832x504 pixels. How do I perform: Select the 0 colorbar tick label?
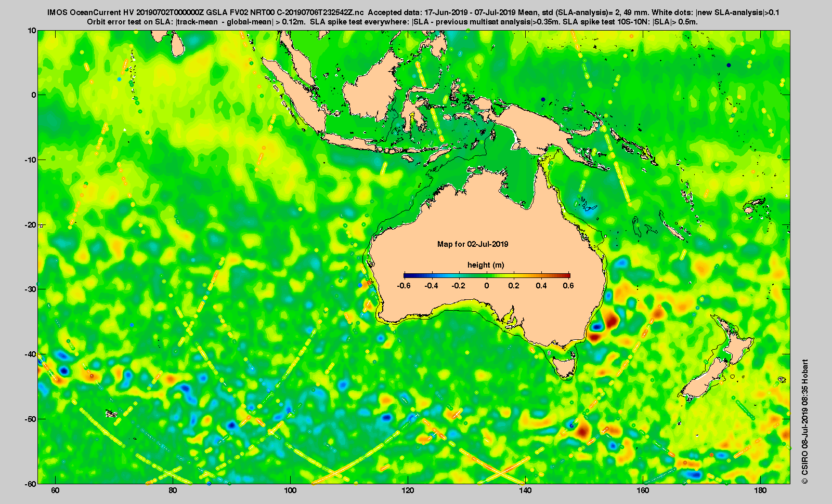[x=487, y=286]
